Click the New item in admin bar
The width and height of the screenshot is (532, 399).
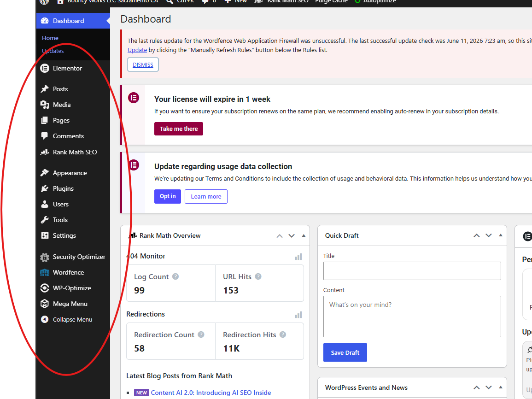click(236, 1)
